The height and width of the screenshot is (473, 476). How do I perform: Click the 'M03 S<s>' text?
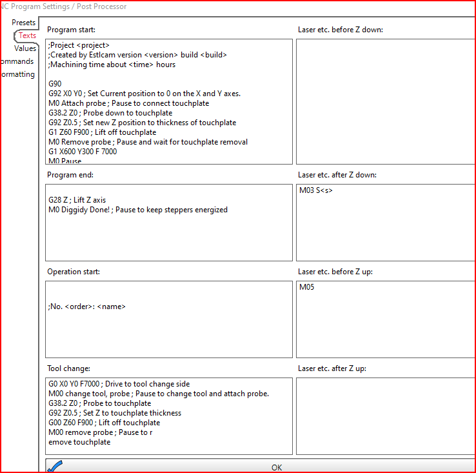315,190
